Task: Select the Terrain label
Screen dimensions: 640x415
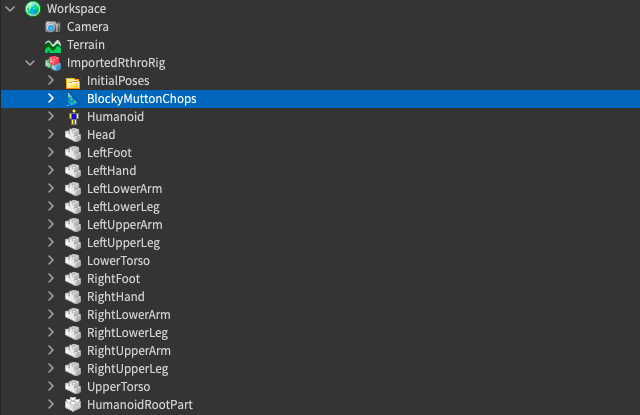Action: [x=86, y=45]
